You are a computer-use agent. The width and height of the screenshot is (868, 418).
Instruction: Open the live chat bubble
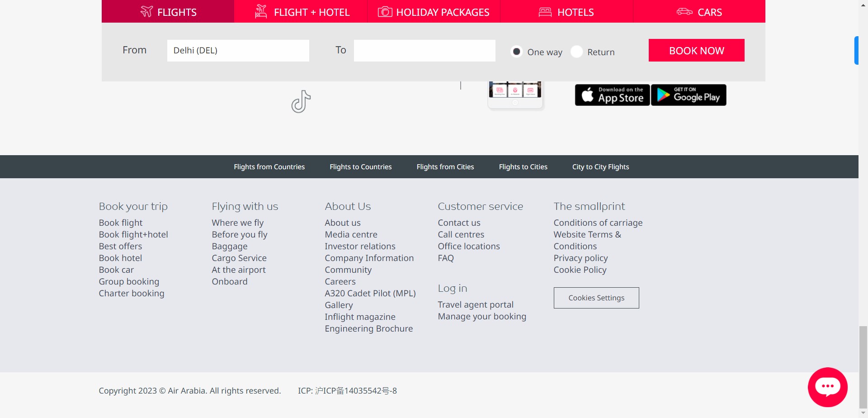(827, 387)
